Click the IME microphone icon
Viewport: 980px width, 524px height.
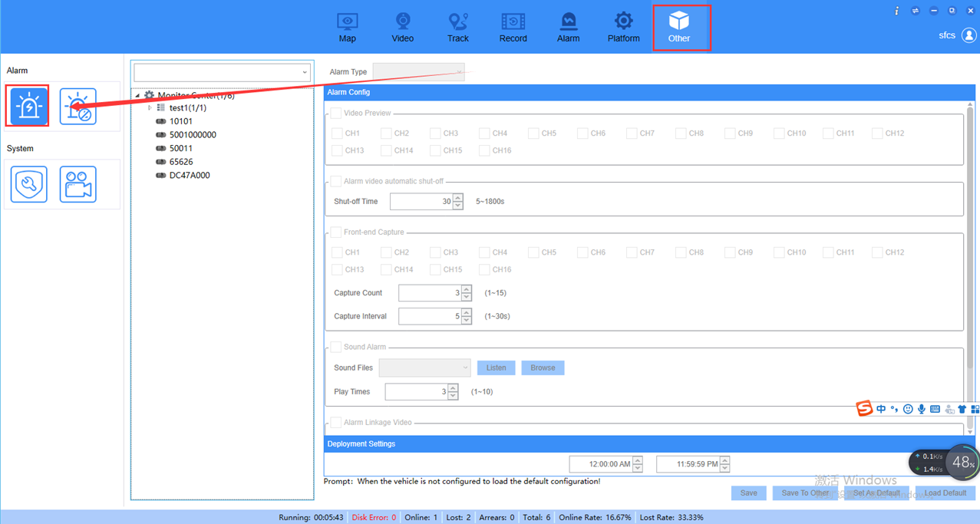click(x=922, y=409)
